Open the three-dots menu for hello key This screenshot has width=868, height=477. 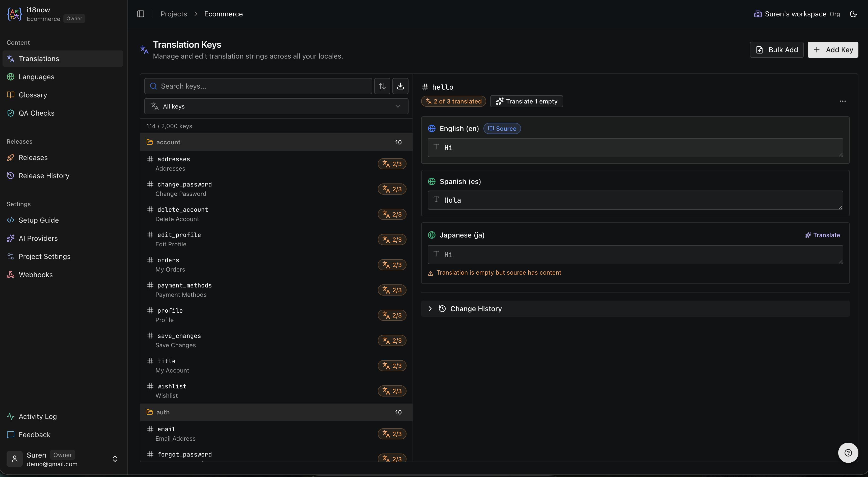point(843,101)
